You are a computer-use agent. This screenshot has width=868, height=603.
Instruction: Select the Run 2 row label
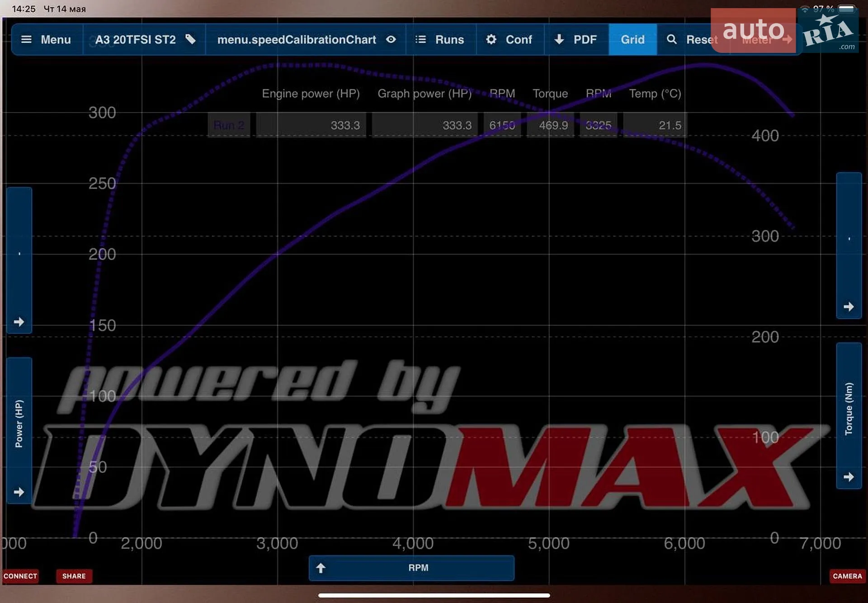tap(229, 125)
